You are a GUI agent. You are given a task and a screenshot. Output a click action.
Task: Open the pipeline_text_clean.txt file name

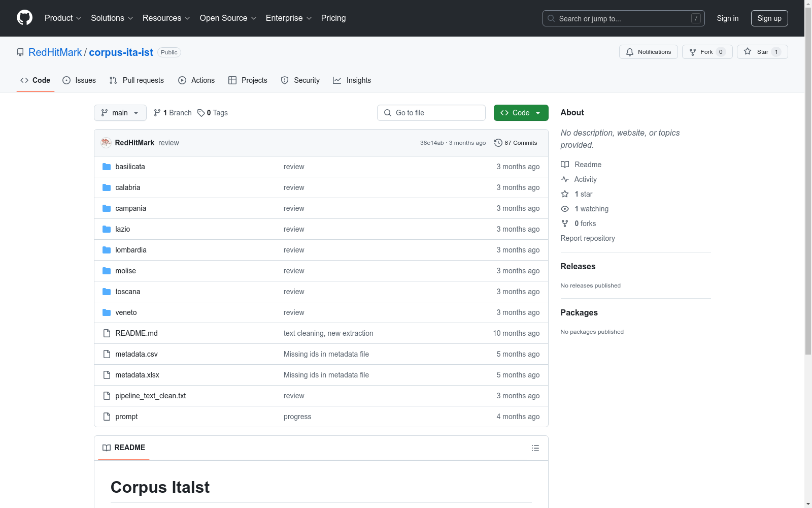pos(151,396)
